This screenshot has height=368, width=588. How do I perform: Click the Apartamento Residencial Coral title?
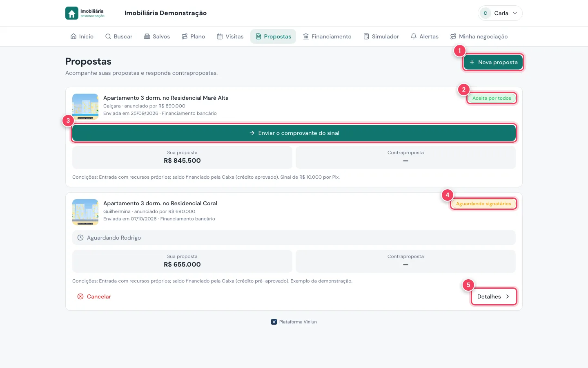pos(160,203)
